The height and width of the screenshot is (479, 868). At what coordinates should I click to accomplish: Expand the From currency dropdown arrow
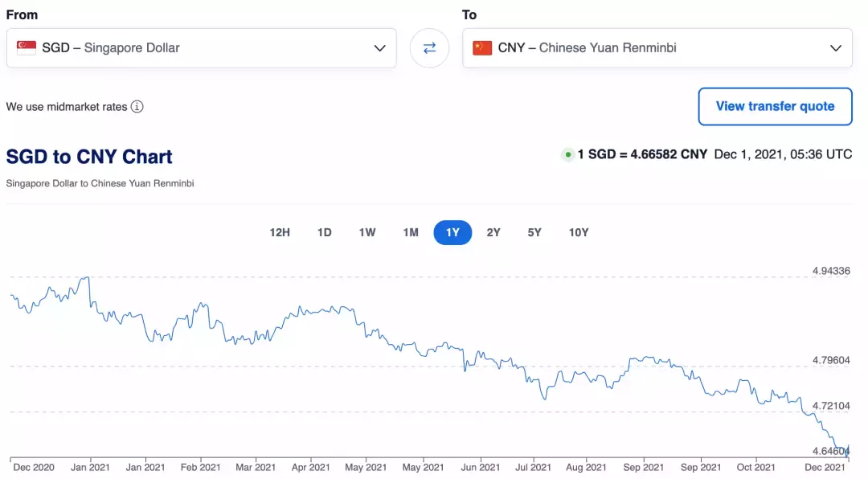pyautogui.click(x=379, y=48)
